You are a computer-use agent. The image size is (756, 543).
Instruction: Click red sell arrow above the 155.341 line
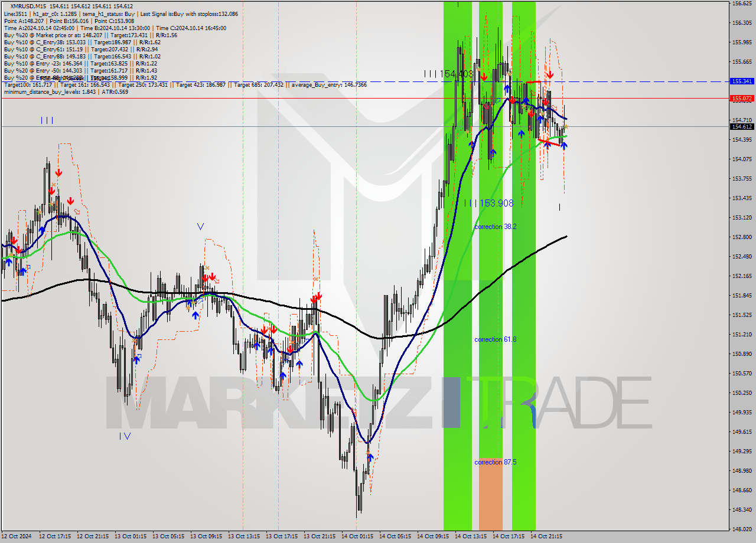tap(550, 75)
